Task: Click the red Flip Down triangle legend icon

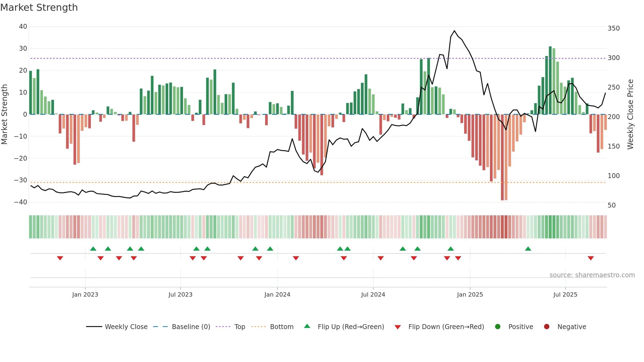Action: [x=398, y=327]
